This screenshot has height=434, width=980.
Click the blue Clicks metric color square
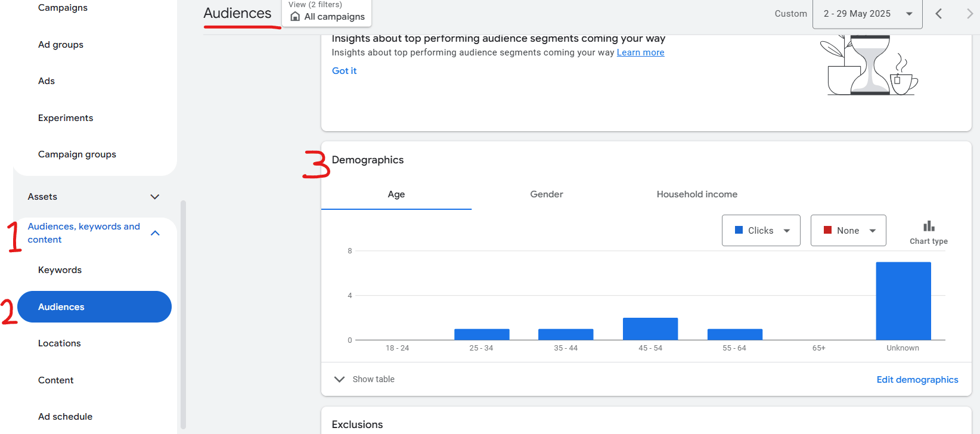click(739, 230)
